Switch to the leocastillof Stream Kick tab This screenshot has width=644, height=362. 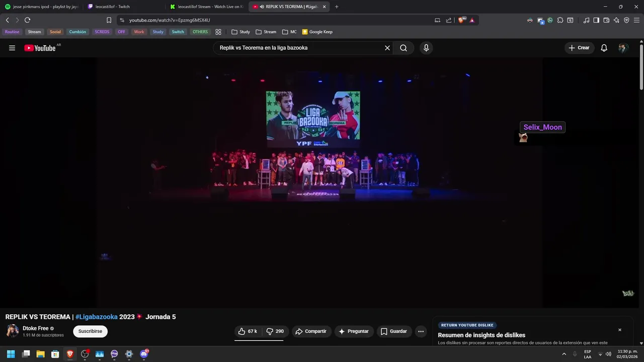coord(207,7)
